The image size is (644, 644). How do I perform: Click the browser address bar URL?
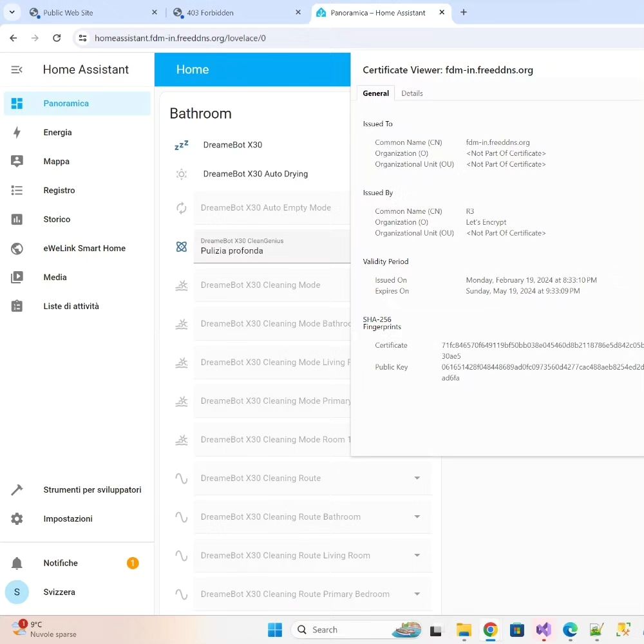180,38
